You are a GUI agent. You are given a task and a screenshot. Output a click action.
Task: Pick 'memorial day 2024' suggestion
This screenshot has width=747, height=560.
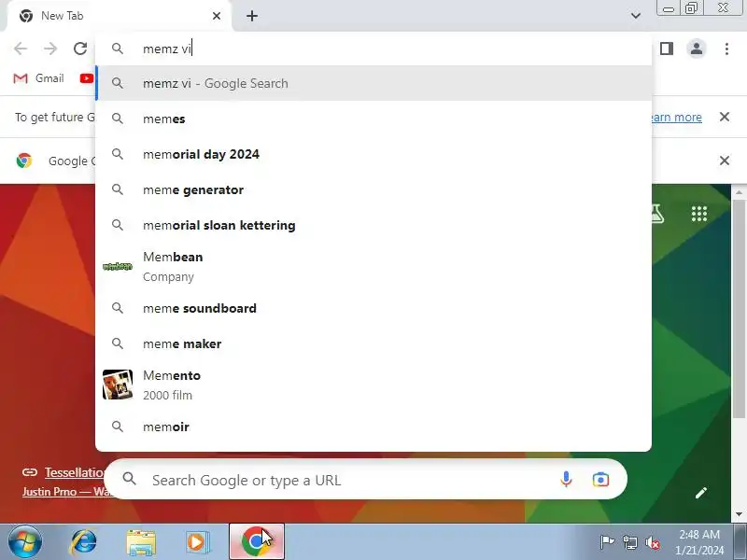[x=373, y=154]
